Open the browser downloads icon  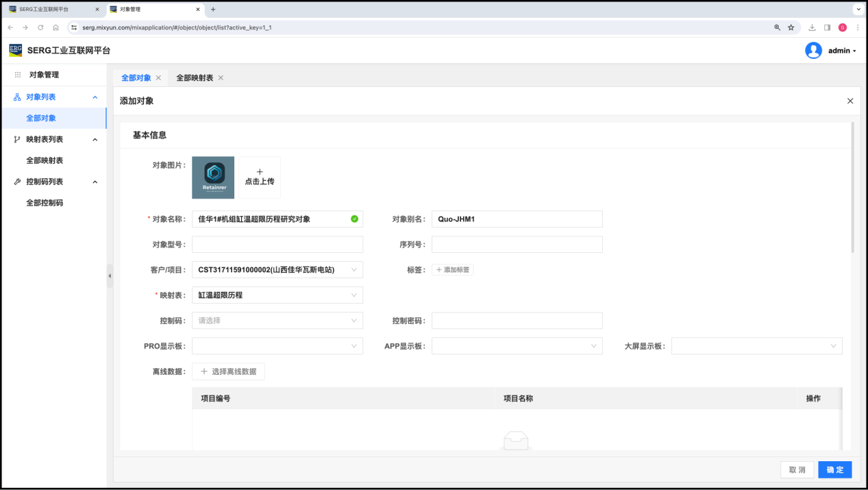[812, 27]
